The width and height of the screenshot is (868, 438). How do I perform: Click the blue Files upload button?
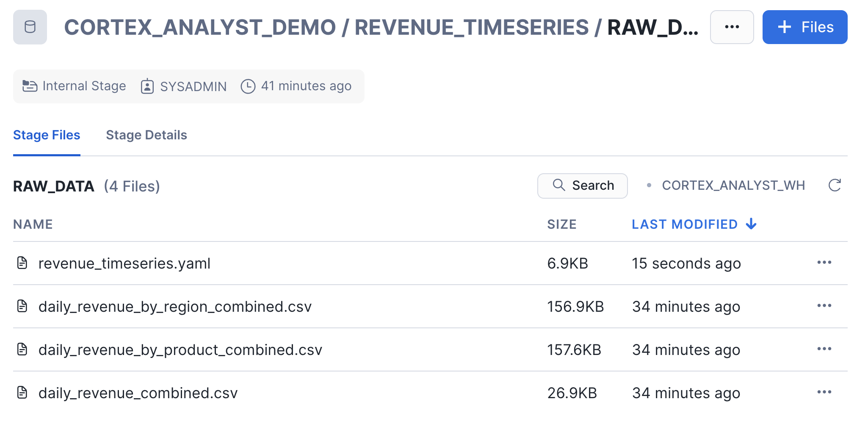(x=804, y=27)
